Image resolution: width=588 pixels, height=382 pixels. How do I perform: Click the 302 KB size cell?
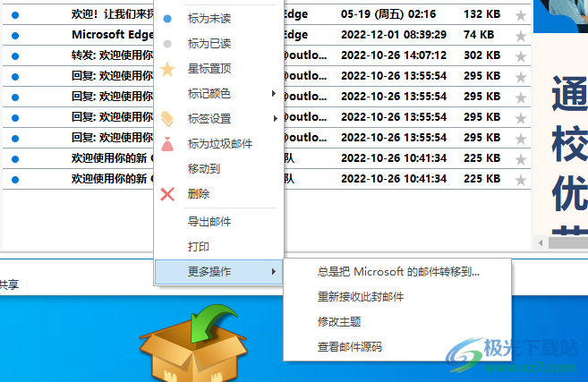coord(481,55)
